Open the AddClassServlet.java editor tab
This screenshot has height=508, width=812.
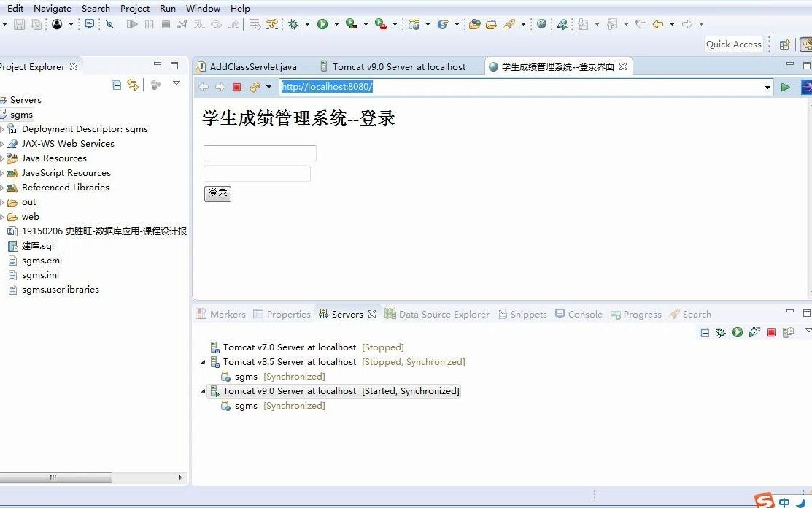pyautogui.click(x=247, y=67)
